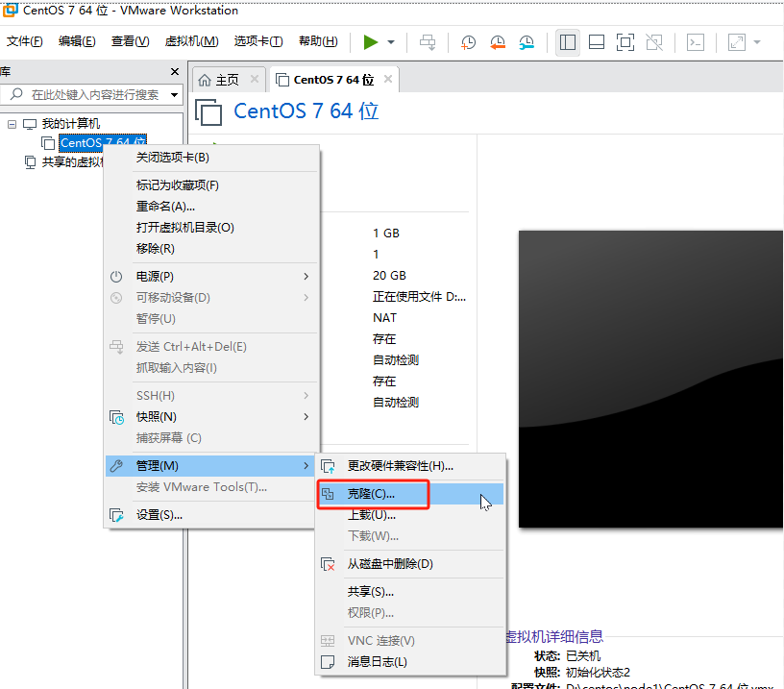
Task: Close the library panel with X
Action: (x=175, y=71)
